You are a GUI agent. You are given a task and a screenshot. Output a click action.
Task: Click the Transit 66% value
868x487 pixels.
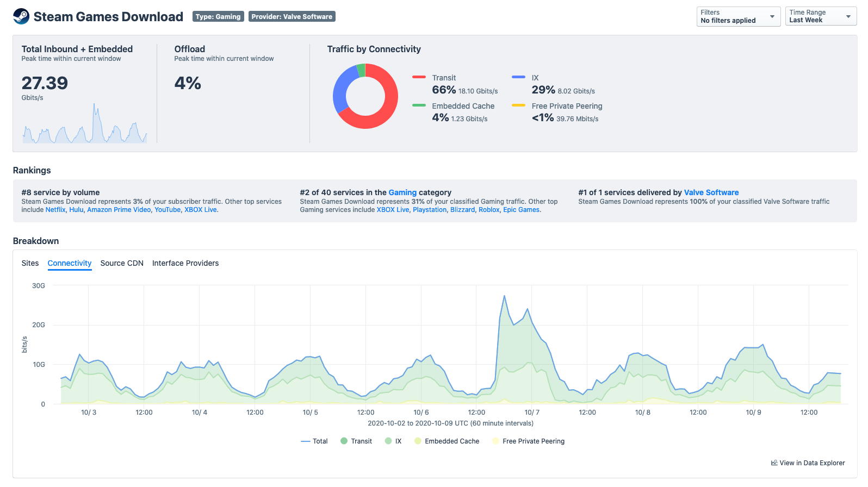click(444, 90)
